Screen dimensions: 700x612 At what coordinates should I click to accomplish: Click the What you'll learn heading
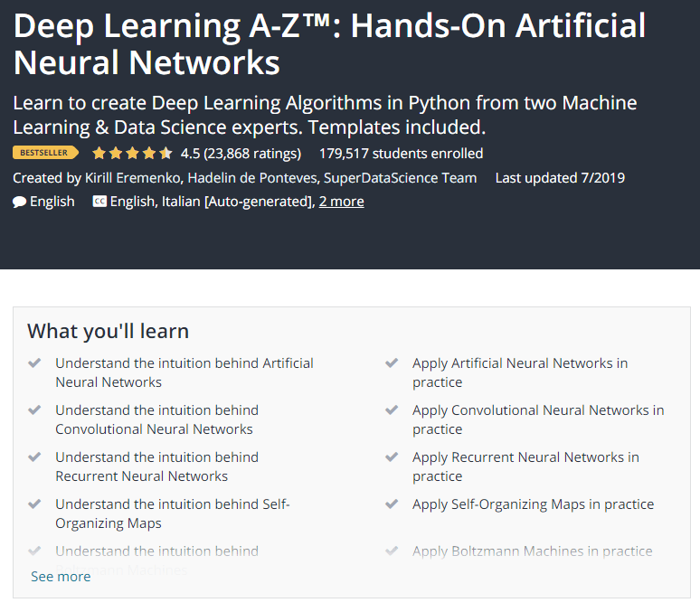point(108,331)
